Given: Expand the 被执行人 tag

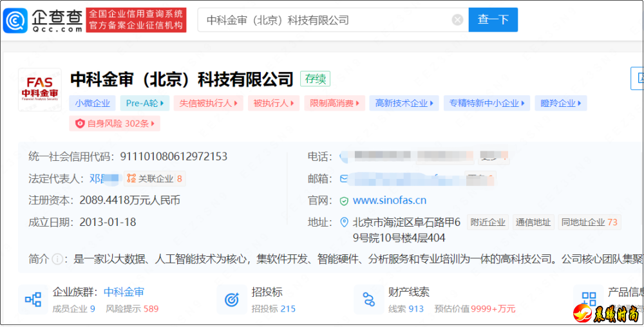Looking at the screenshot, I should tap(274, 104).
